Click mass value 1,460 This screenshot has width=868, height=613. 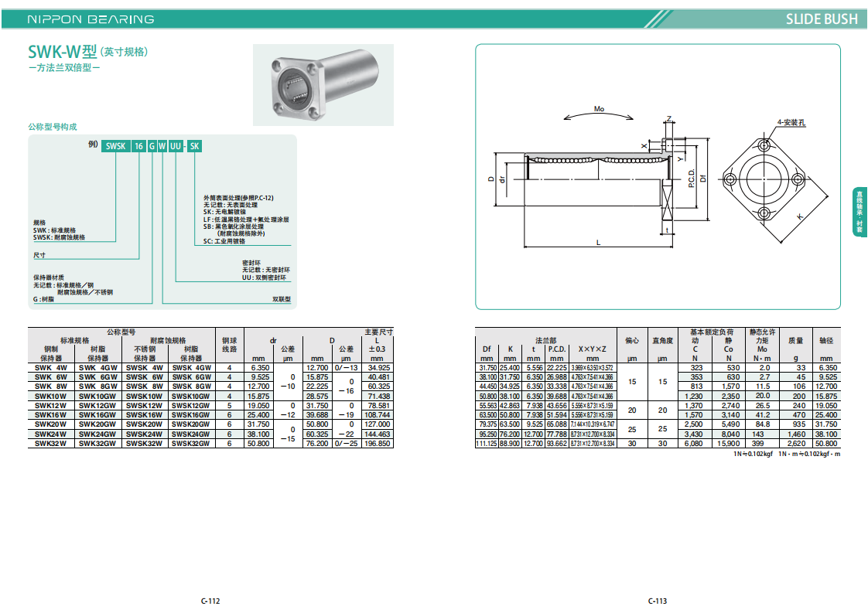[797, 434]
